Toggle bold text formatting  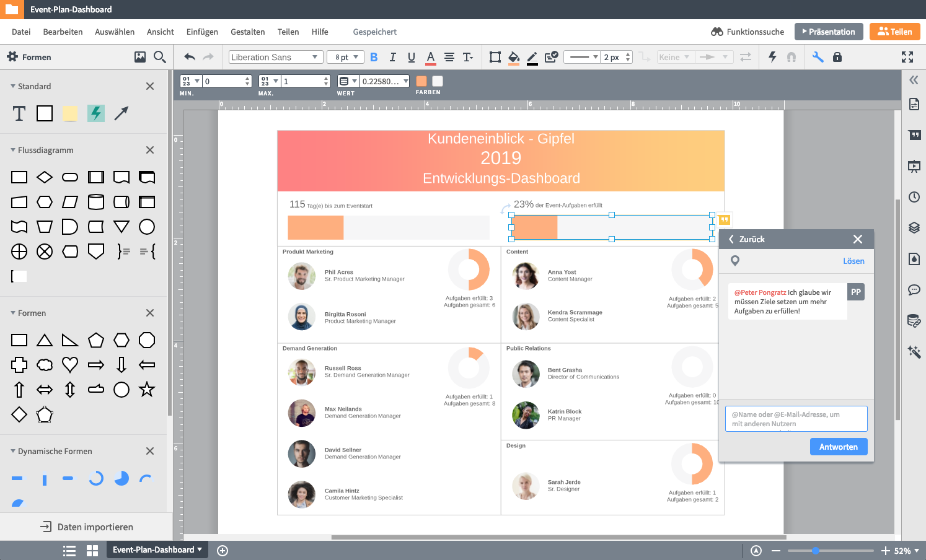point(374,57)
